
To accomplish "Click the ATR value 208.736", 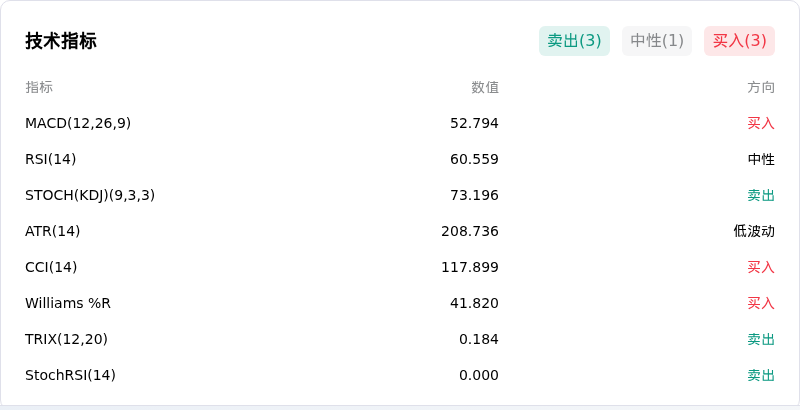I will pos(470,231).
